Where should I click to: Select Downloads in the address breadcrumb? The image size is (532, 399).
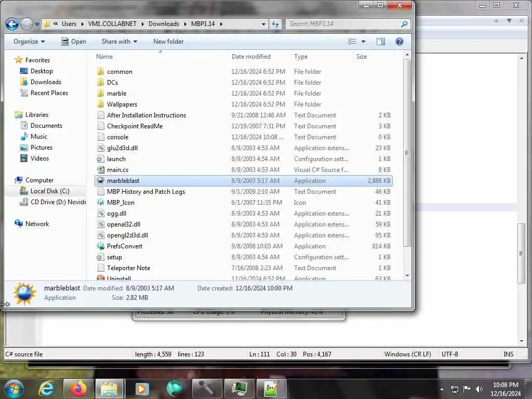click(164, 24)
